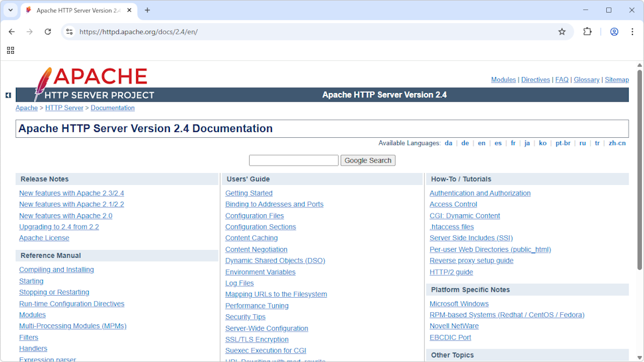Open the Modules link in top navigation

tap(503, 80)
